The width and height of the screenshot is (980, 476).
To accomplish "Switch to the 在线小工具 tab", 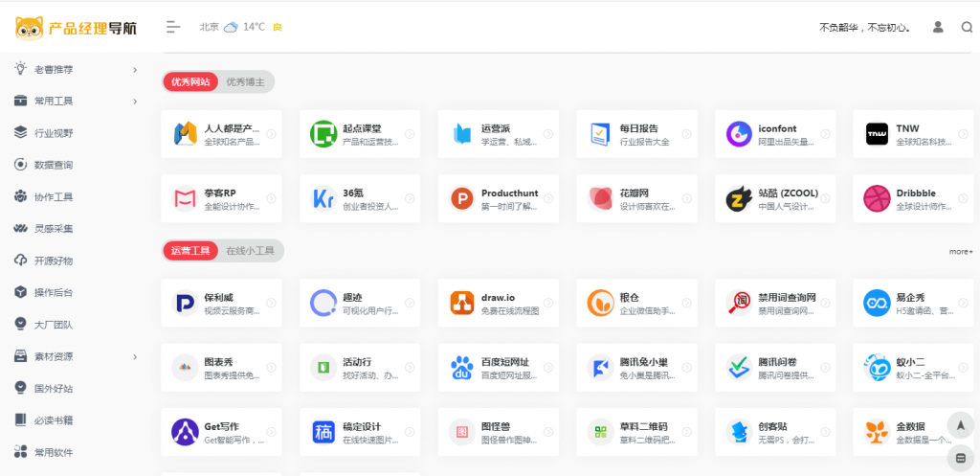I will pos(250,251).
